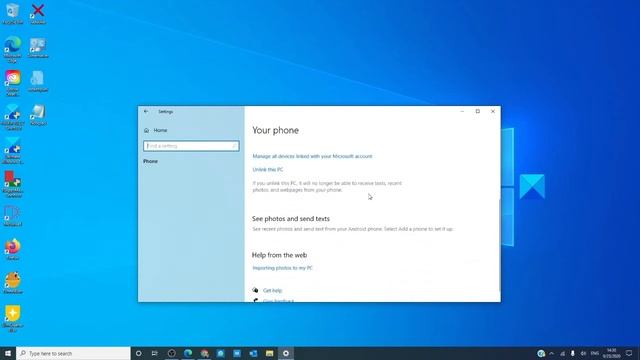Image resolution: width=640 pixels, height=360 pixels.
Task: Click the network icon in system tray
Action: click(562, 353)
